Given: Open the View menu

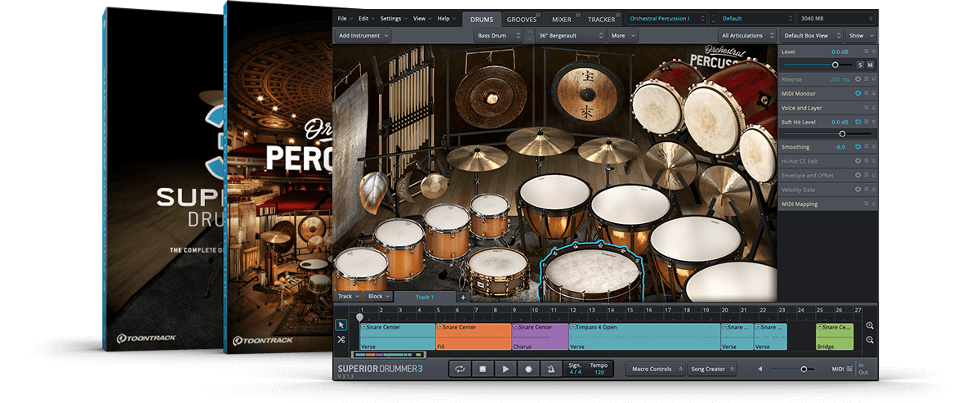Looking at the screenshot, I should pos(421,18).
